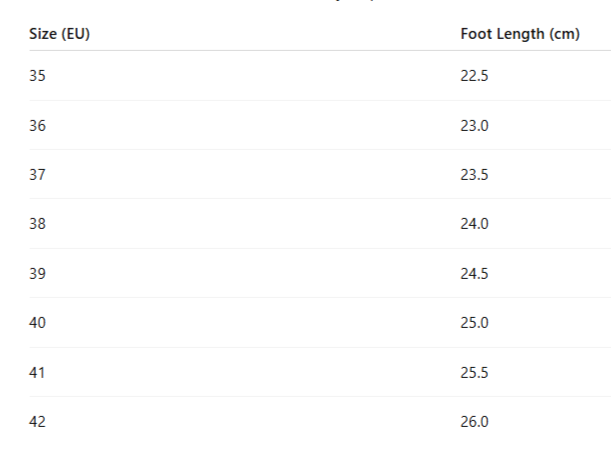611x460 pixels.
Task: Click the empty middle of the size 38 row
Action: [250, 224]
